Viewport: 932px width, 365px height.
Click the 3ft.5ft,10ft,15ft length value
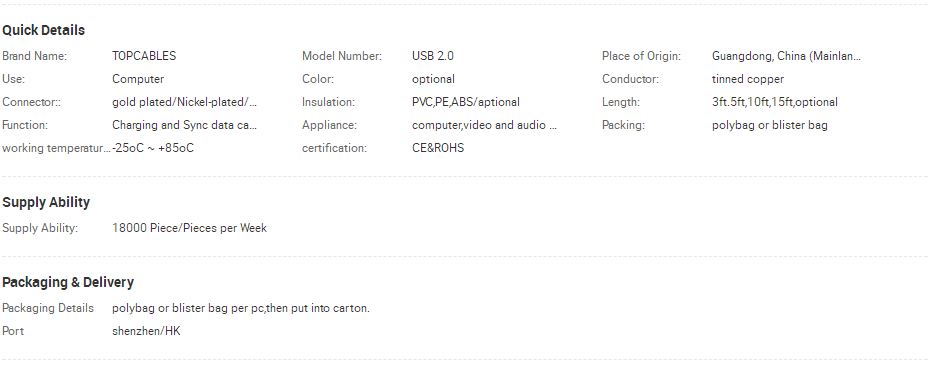(x=774, y=102)
